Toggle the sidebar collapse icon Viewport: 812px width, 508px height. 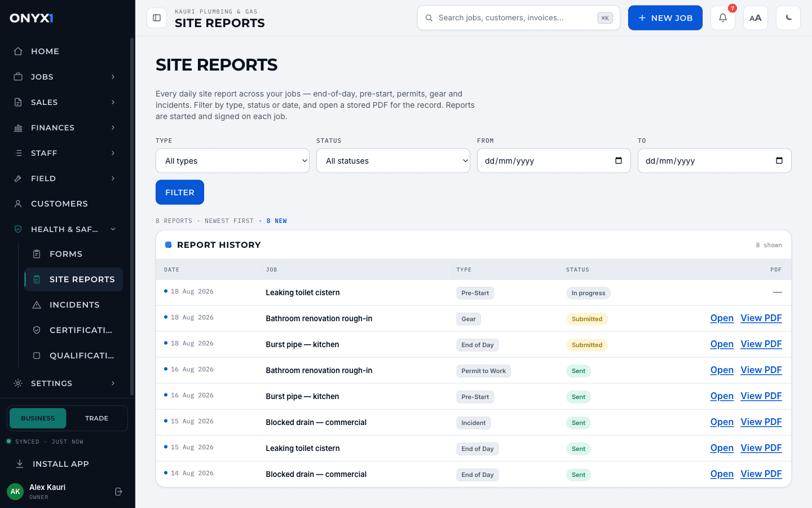[157, 18]
